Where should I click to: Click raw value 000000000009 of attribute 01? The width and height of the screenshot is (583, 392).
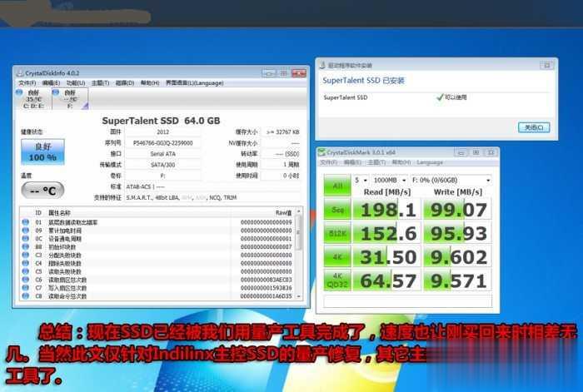[x=266, y=222]
